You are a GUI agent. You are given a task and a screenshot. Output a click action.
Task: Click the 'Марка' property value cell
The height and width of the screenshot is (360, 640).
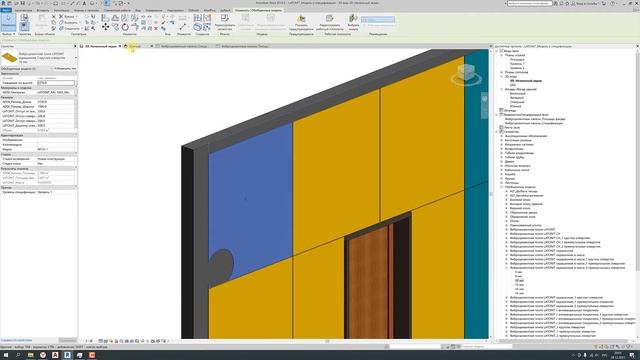coord(56,149)
